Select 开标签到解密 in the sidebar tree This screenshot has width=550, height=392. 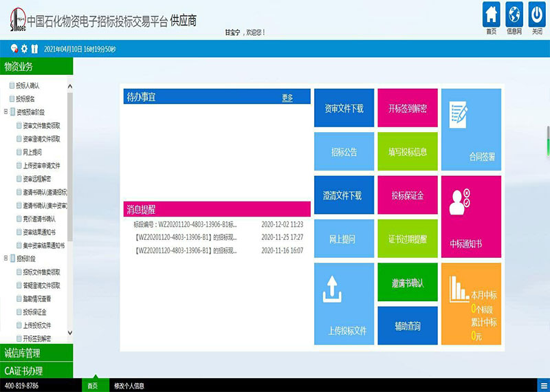point(37,338)
